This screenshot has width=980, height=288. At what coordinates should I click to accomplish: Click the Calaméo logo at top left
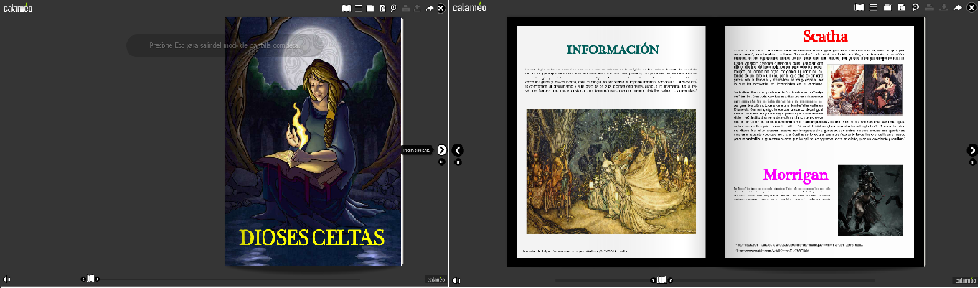coord(18,9)
